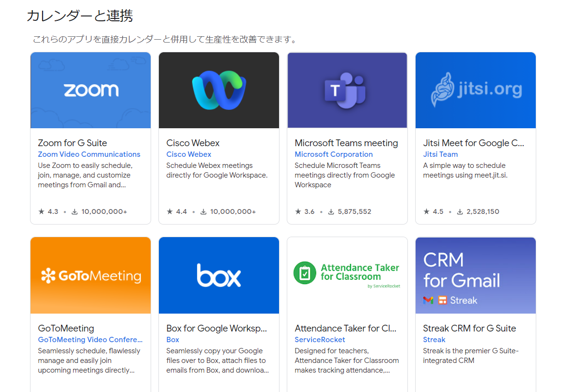Click the Zoom for G Suite title

[73, 143]
